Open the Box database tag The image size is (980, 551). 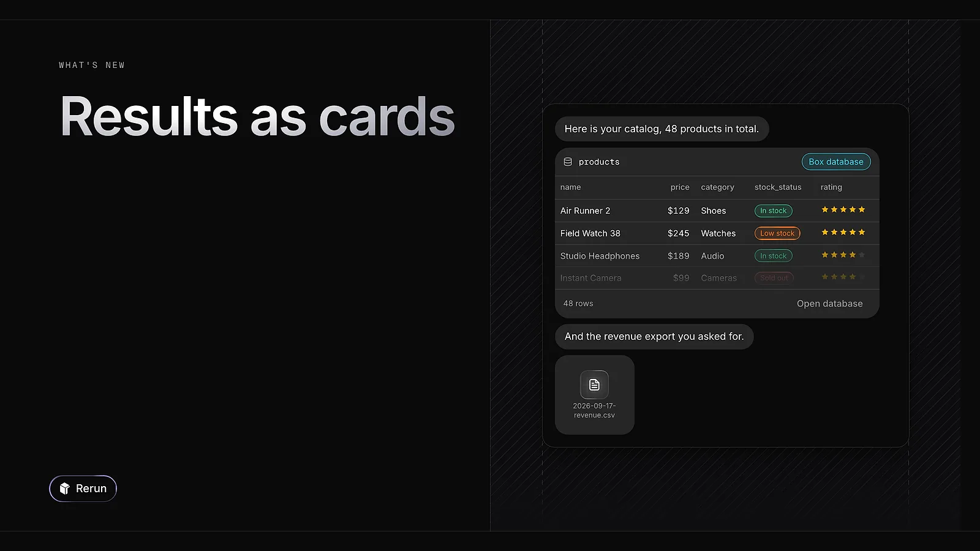836,162
